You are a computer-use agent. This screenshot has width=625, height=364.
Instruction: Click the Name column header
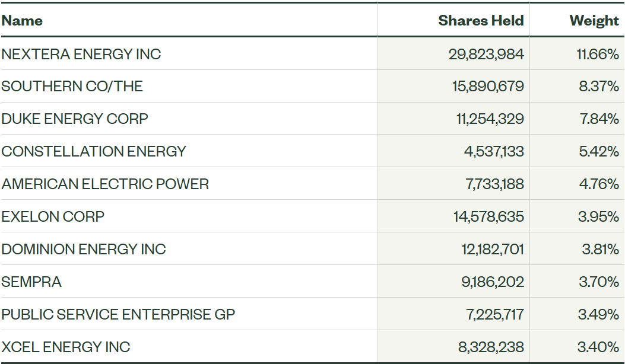pos(23,21)
